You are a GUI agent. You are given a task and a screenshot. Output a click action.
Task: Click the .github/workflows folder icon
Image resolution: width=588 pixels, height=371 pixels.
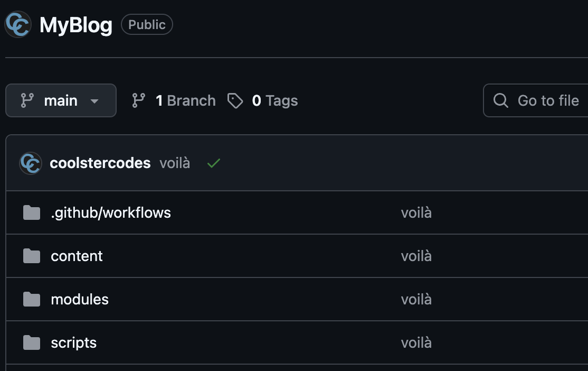pyautogui.click(x=32, y=213)
